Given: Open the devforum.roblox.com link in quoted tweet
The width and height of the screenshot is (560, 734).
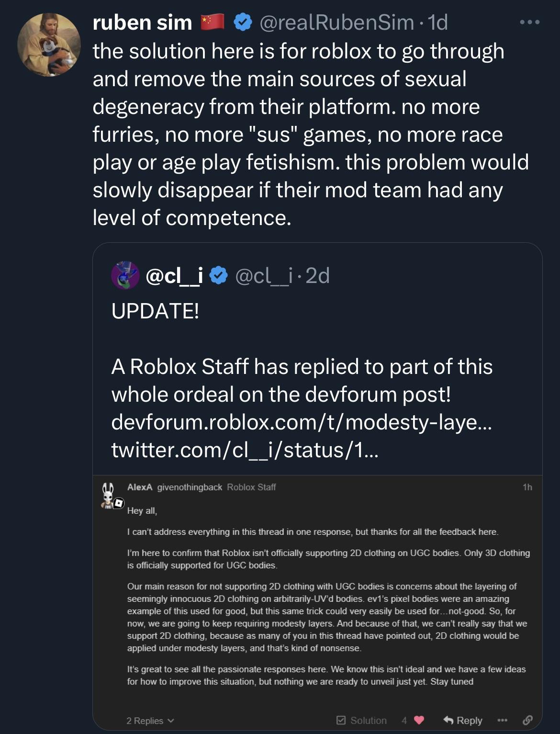Looking at the screenshot, I should (301, 422).
